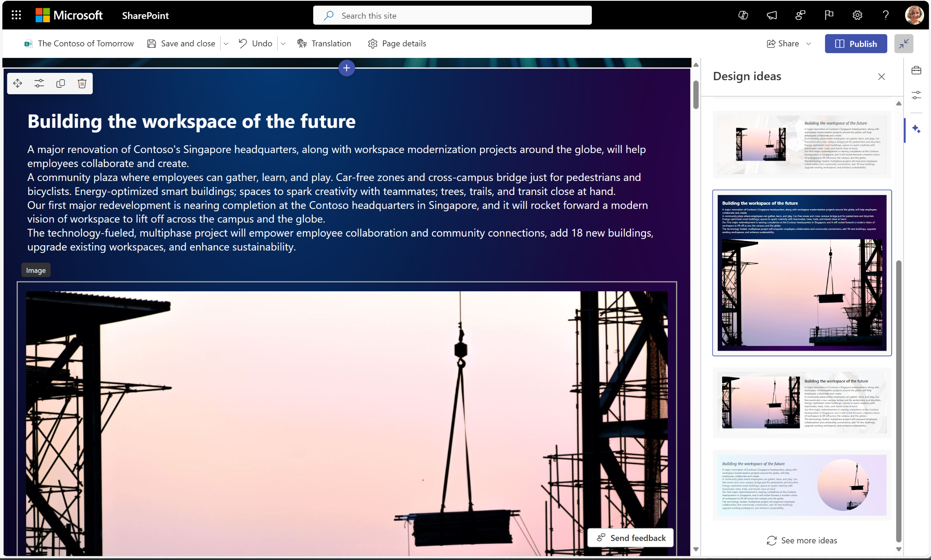This screenshot has height=560, width=931.
Task: Select the second Design ideas thumbnail
Action: (x=802, y=274)
